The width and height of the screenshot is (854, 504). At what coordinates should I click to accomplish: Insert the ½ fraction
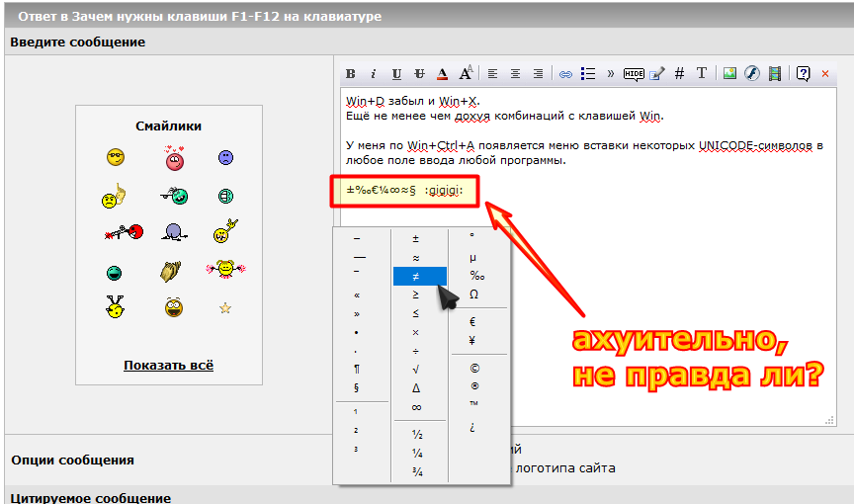(419, 435)
